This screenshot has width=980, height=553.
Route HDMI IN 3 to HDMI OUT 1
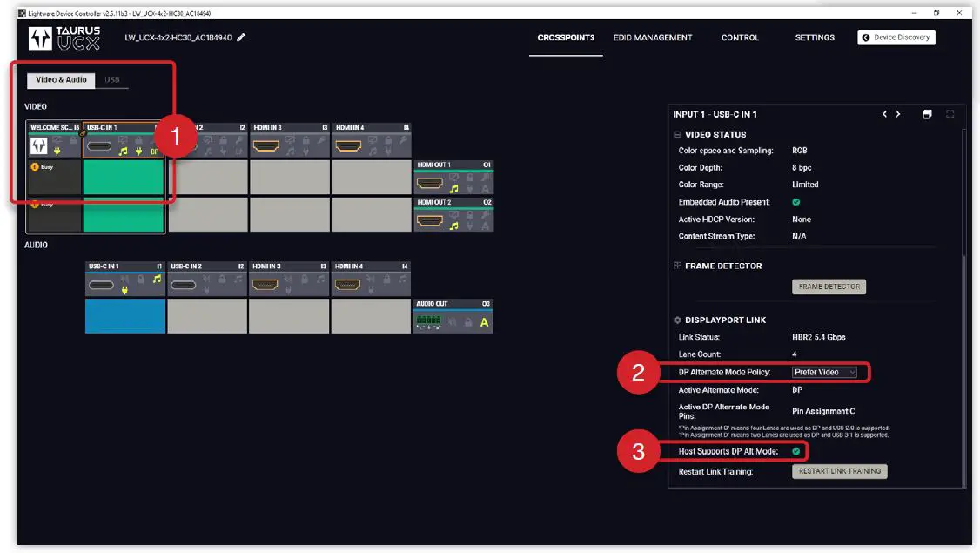[289, 177]
